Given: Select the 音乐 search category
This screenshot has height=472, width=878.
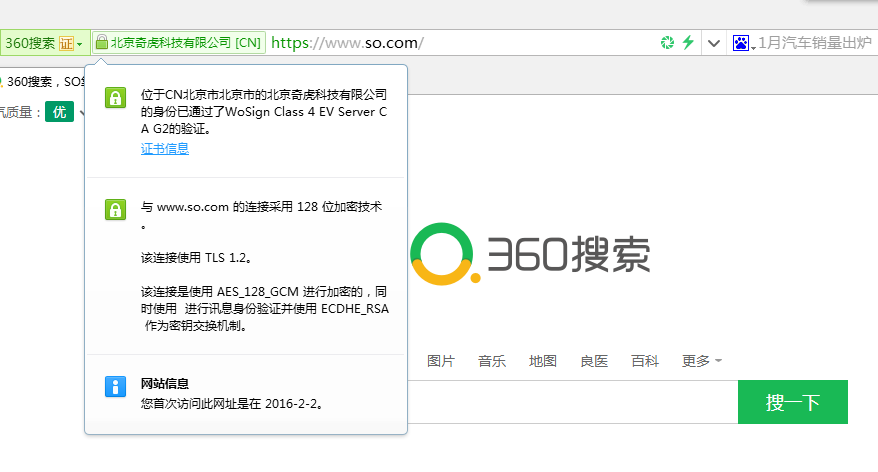Looking at the screenshot, I should [492, 361].
